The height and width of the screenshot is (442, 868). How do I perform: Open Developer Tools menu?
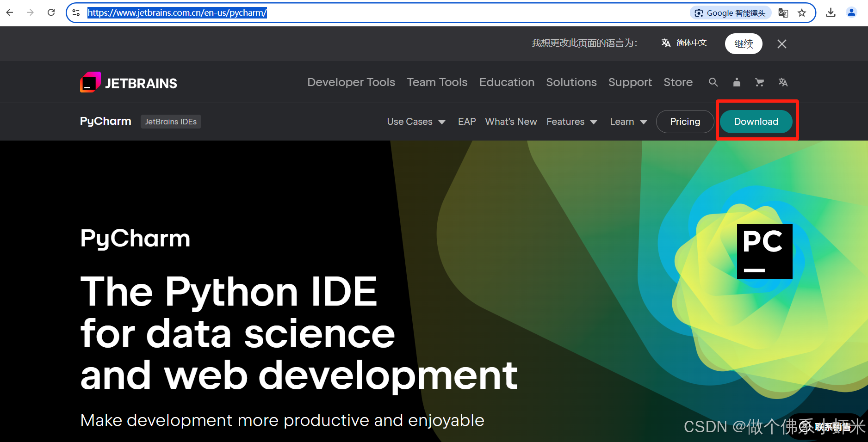coord(351,82)
